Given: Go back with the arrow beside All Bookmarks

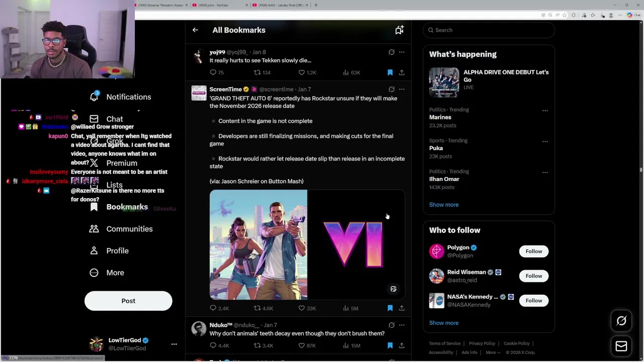Looking at the screenshot, I should tap(195, 30).
